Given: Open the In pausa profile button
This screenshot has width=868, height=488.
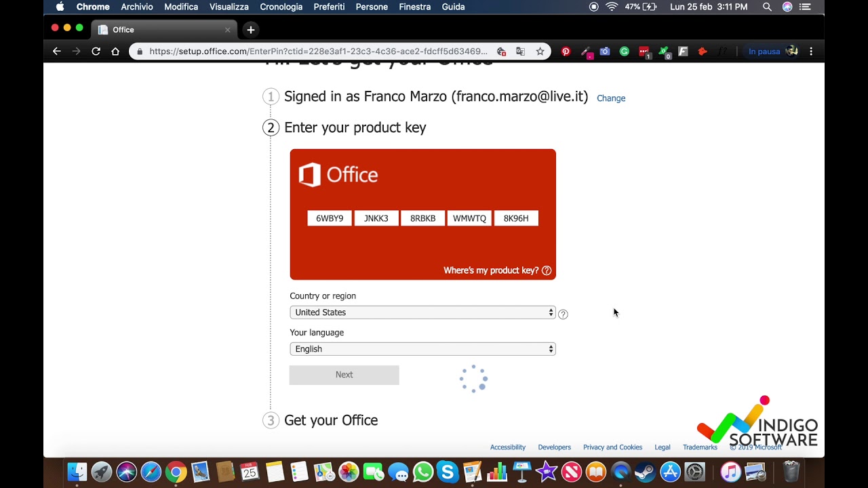Looking at the screenshot, I should [x=772, y=52].
